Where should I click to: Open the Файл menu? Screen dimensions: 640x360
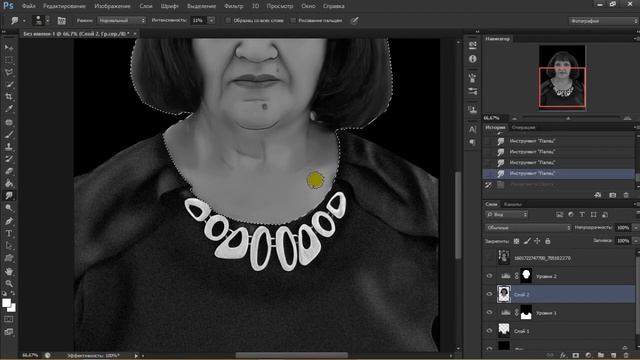point(28,6)
